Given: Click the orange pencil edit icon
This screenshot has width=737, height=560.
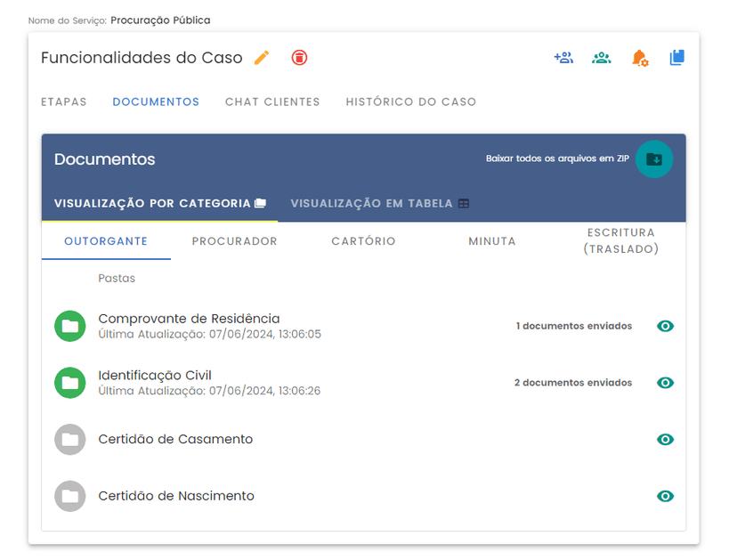Looking at the screenshot, I should (x=261, y=58).
